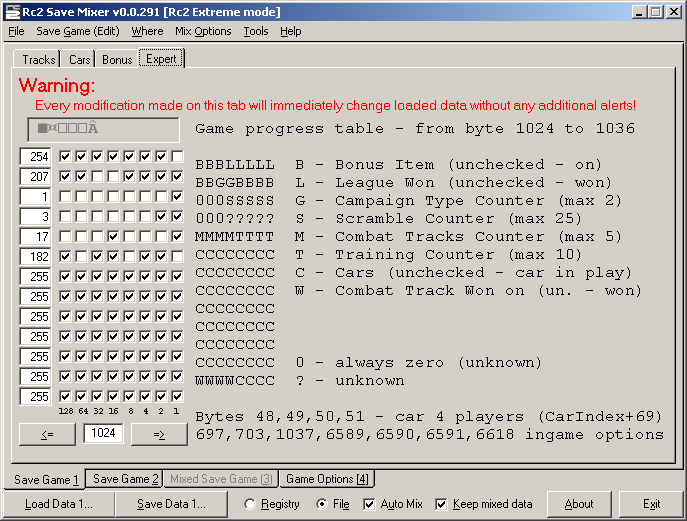Switch to the Bonus tab
This screenshot has width=687, height=521.
point(117,59)
